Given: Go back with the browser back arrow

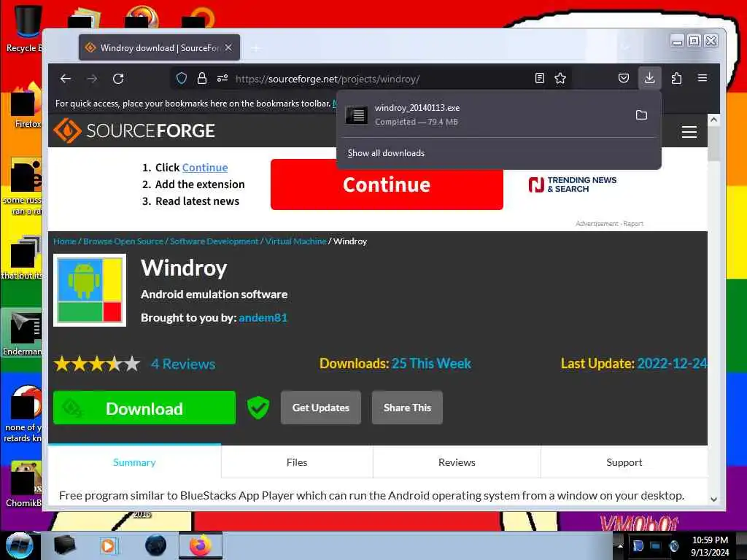Looking at the screenshot, I should (65, 79).
